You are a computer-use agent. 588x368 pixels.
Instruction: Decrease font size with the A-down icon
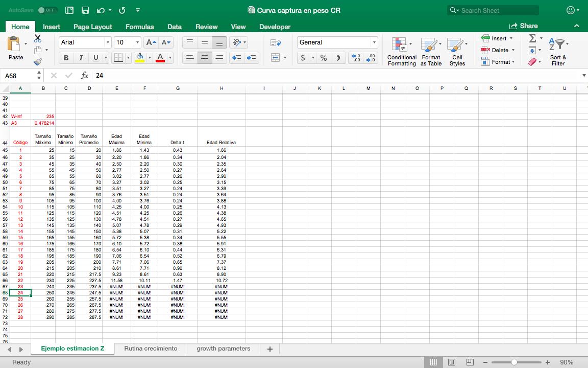point(166,42)
